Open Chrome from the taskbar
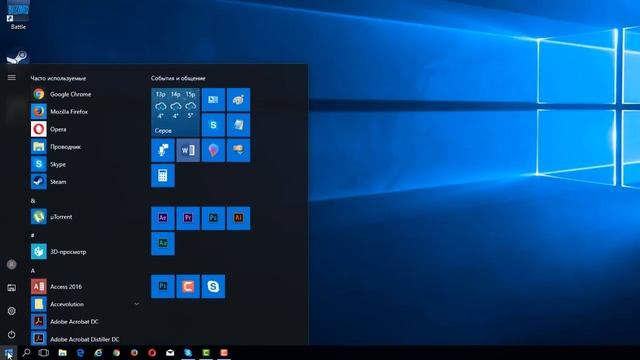 [116, 353]
